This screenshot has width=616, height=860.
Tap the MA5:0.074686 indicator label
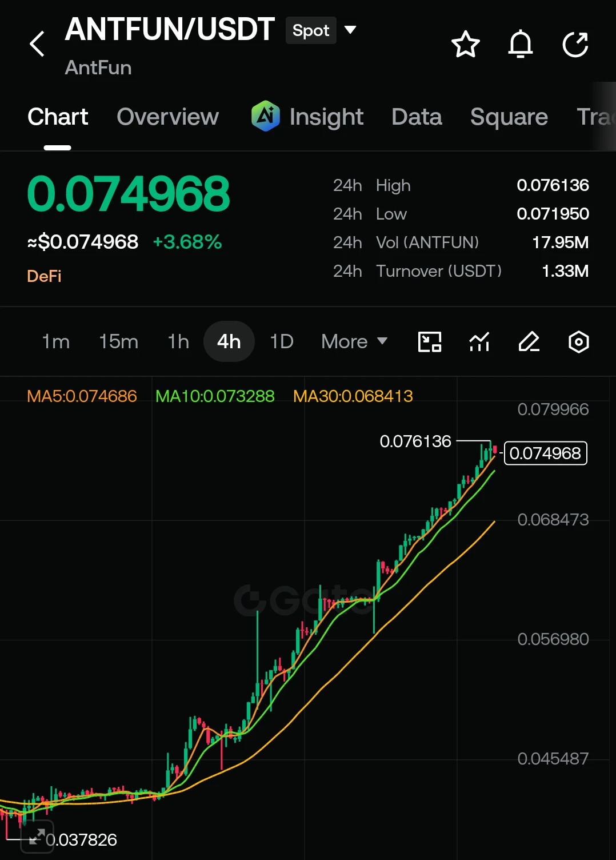[82, 396]
